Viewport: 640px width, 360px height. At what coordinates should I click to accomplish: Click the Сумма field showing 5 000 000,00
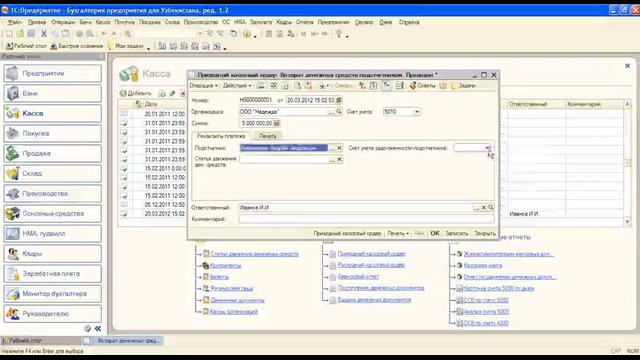[256, 123]
